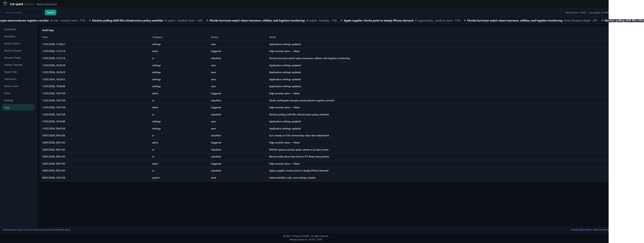Click NVIDIA options activity spikes detail
This screenshot has width=644, height=243.
click(299, 150)
